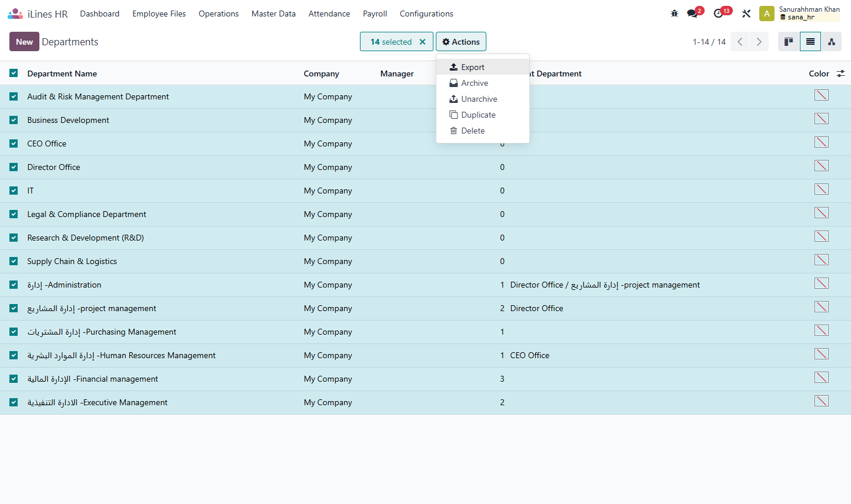851x504 pixels.
Task: Open the Attendance menu
Action: tap(329, 14)
